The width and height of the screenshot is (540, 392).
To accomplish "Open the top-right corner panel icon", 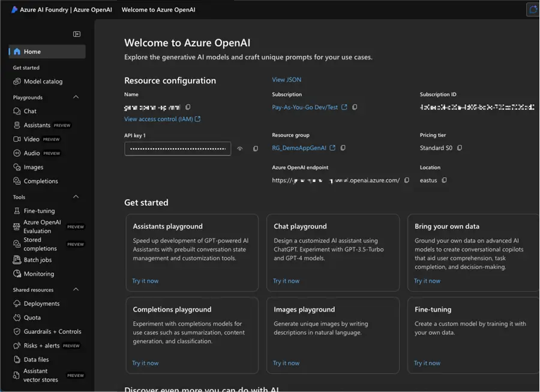I will click(x=532, y=10).
